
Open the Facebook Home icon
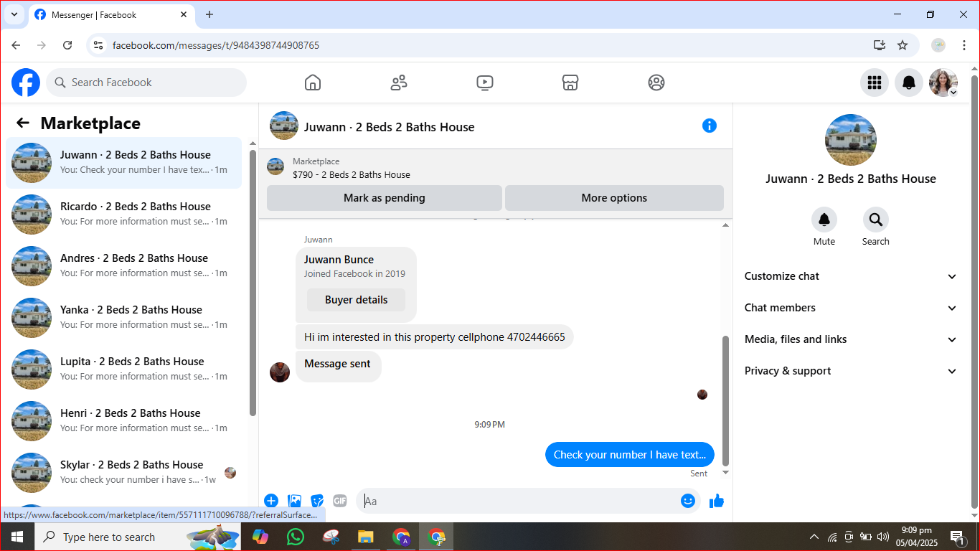tap(313, 83)
